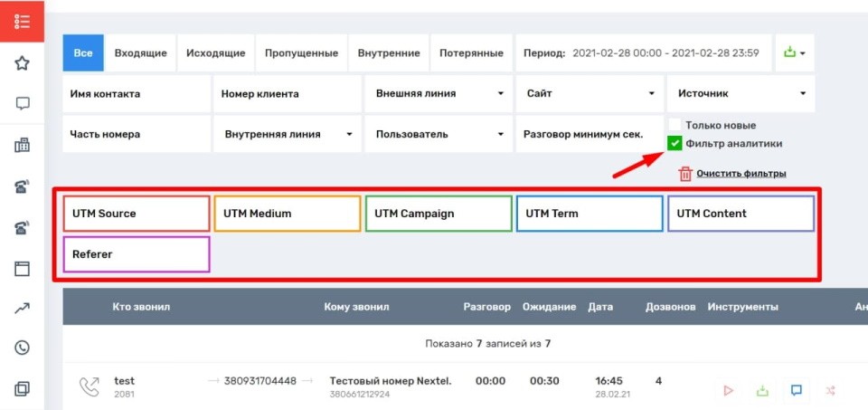Uncheck the Фильтр аналитики checkbox
This screenshot has height=410, width=868.
(675, 143)
